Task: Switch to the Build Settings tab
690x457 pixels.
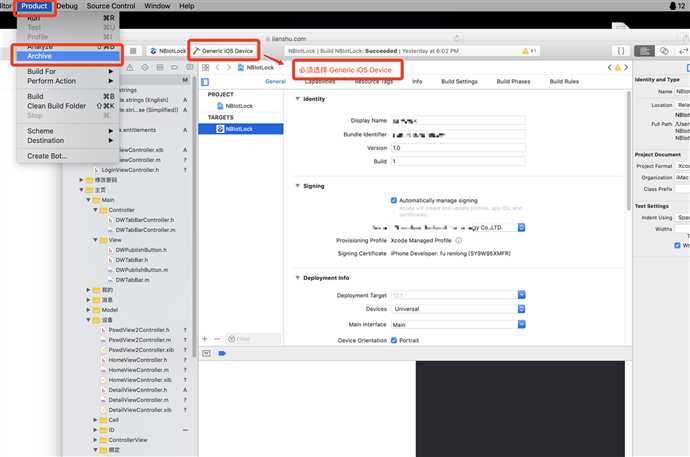Action: point(459,82)
